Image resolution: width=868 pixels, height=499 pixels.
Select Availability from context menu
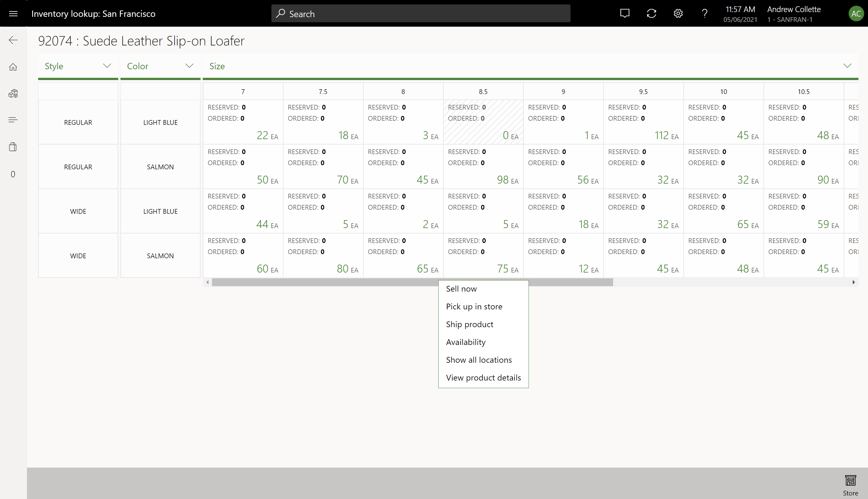pos(466,342)
